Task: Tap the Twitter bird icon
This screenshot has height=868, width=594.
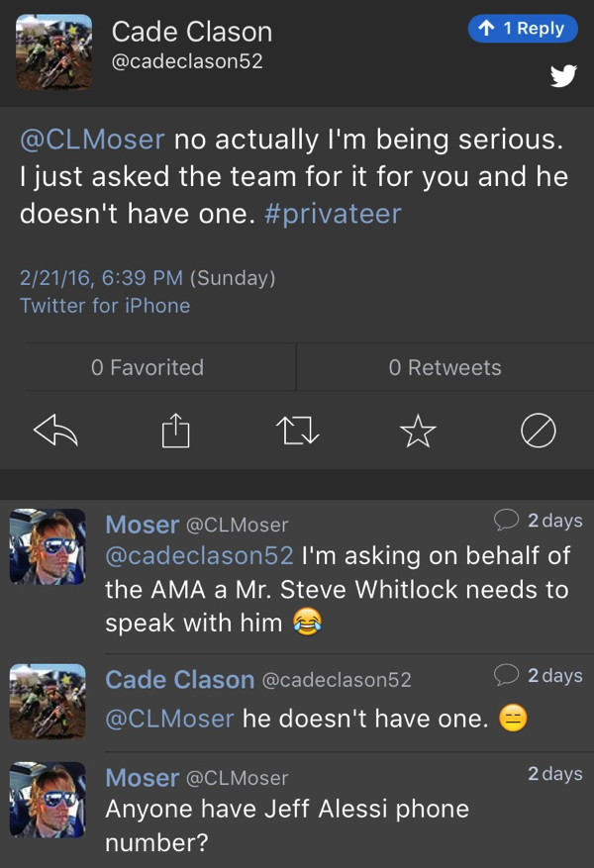Action: pyautogui.click(x=563, y=76)
